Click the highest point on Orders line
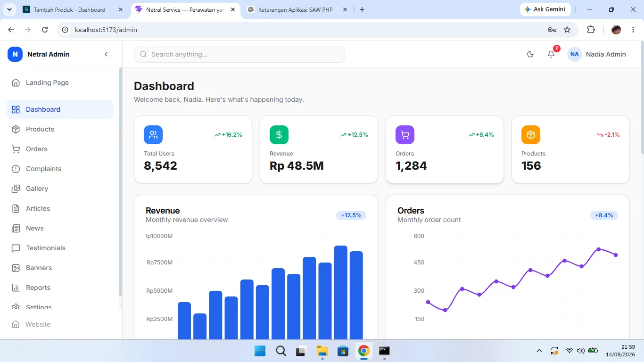This screenshot has height=362, width=644. point(599,249)
